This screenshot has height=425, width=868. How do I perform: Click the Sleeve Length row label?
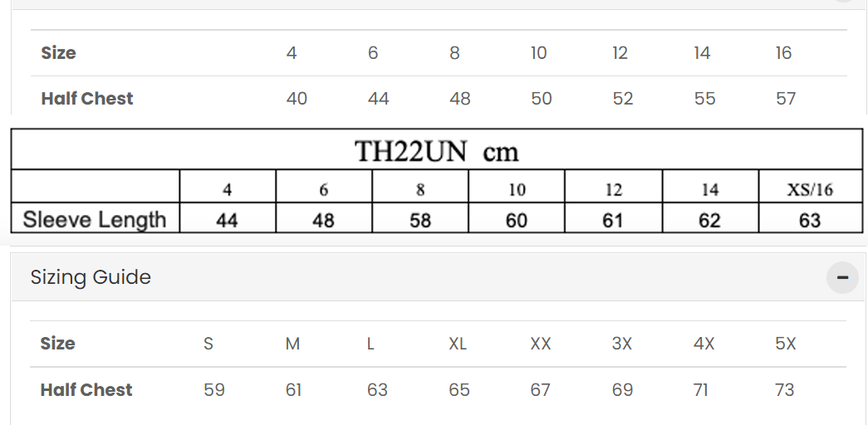[x=95, y=220]
